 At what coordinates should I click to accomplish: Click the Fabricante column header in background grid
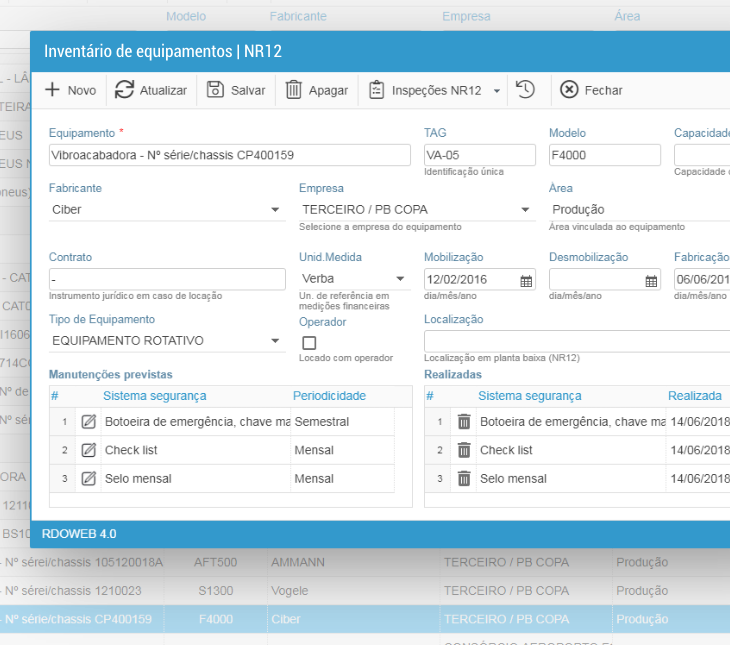tap(298, 16)
